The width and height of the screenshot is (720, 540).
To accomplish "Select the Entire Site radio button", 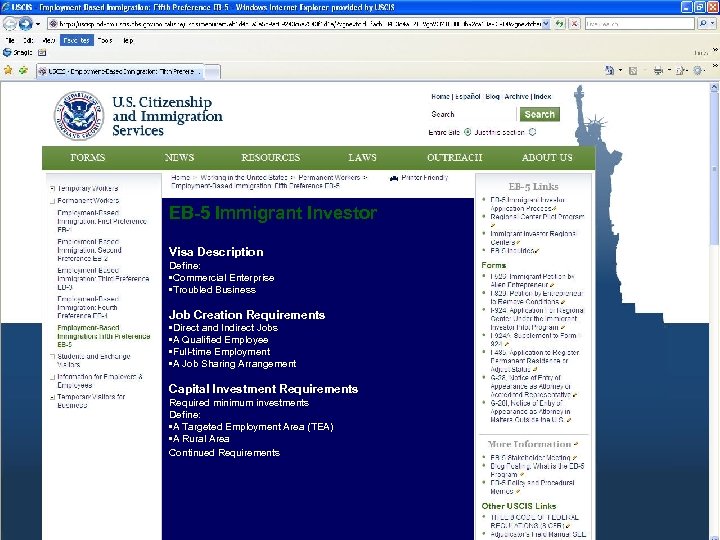I will coord(467,132).
